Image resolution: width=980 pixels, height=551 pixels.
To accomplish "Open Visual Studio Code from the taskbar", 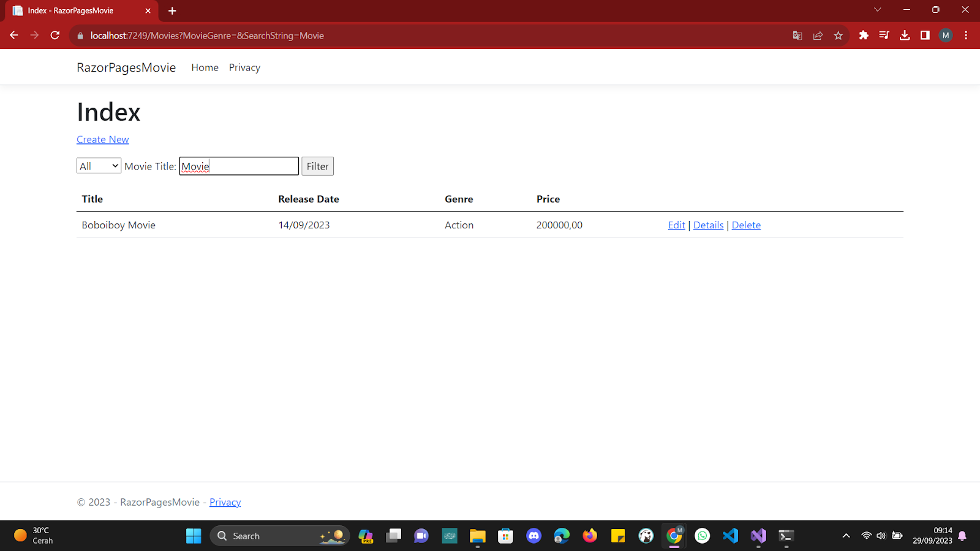I will pos(729,535).
